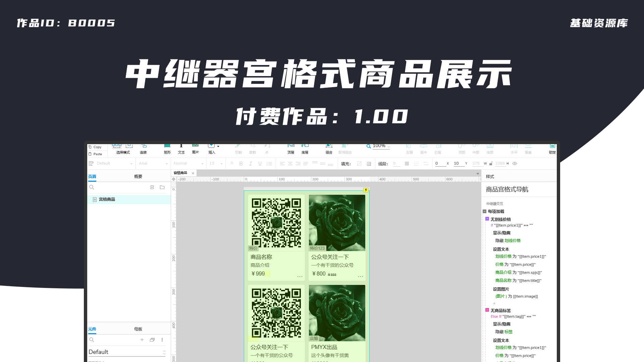This screenshot has width=644, height=362.
Task: Close the 宫格商品 canvas tab
Action: pyautogui.click(x=193, y=173)
